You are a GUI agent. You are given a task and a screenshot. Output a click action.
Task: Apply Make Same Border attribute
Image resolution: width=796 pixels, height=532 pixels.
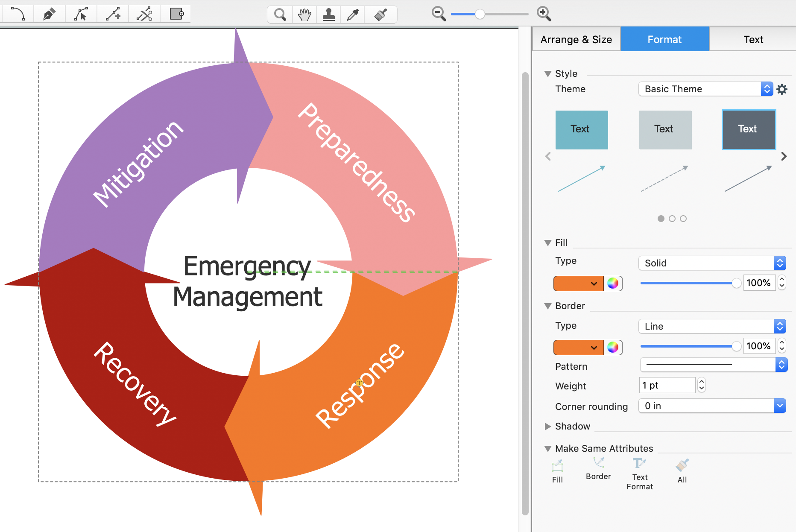pyautogui.click(x=598, y=469)
